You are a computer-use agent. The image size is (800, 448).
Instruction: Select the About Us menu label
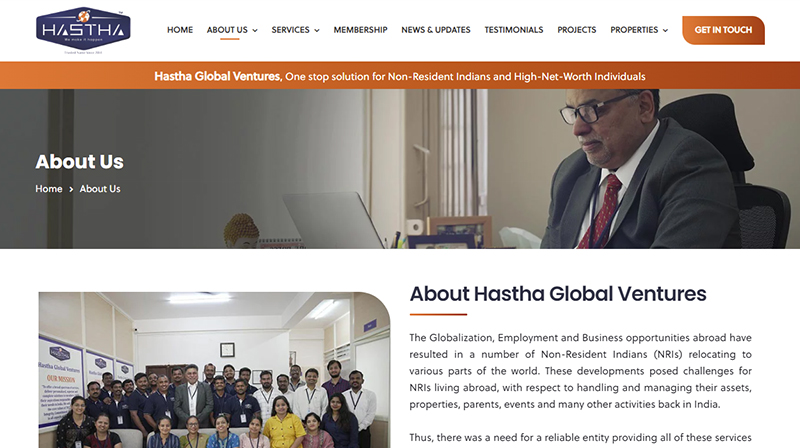coord(227,30)
